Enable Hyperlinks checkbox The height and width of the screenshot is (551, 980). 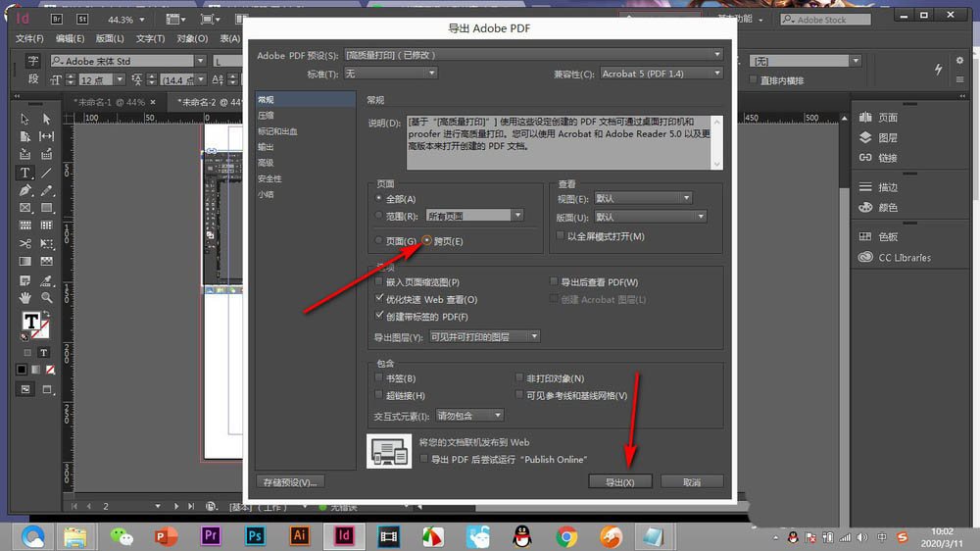point(378,395)
